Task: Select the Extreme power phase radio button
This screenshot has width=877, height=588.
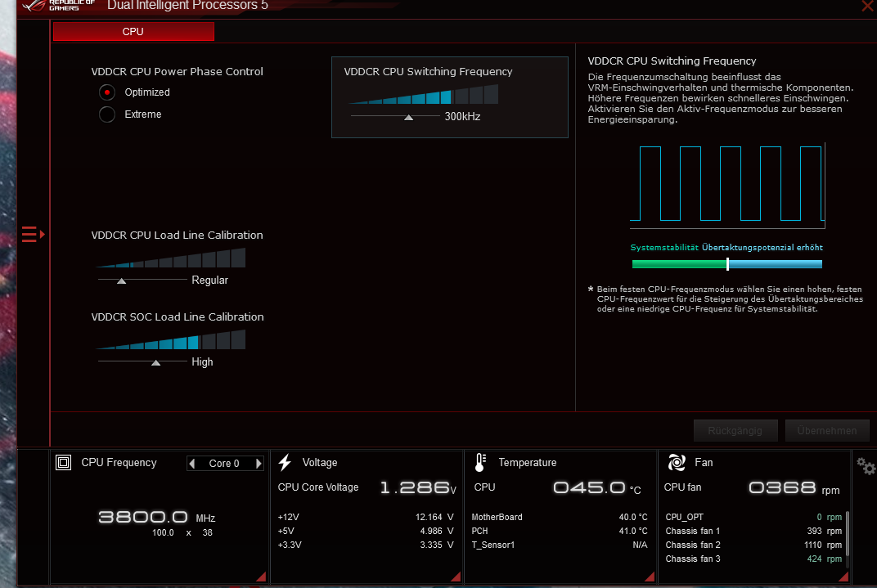Action: coord(107,114)
